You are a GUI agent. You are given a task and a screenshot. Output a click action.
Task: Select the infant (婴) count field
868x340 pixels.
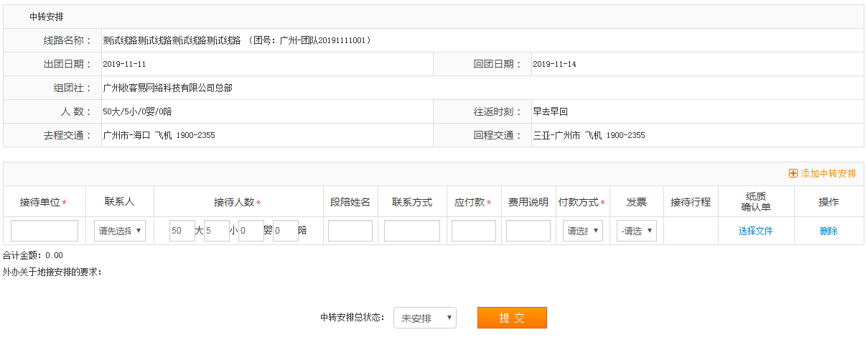(251, 231)
